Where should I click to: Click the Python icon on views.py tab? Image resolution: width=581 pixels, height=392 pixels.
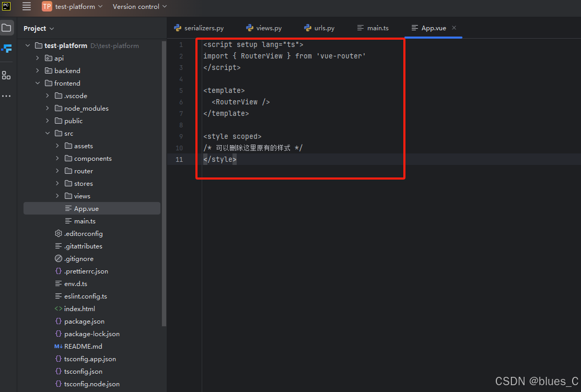pyautogui.click(x=249, y=28)
